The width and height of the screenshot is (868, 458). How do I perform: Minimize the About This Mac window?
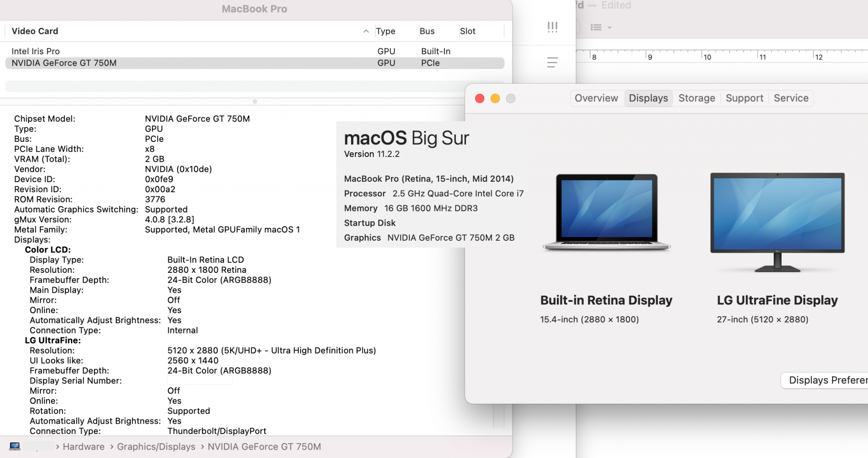tap(495, 98)
